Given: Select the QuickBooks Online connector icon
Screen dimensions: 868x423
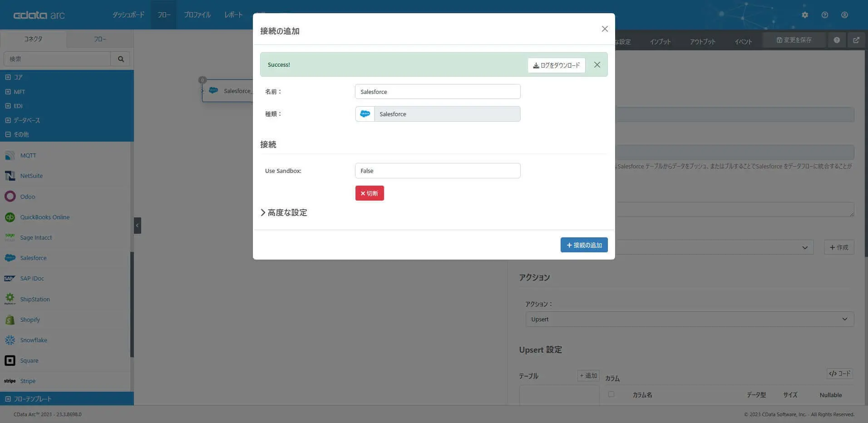Looking at the screenshot, I should click(x=10, y=217).
